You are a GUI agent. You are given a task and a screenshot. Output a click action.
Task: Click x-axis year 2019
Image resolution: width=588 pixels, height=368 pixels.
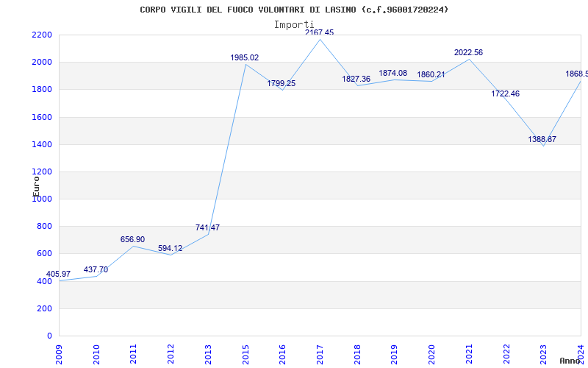tap(394, 355)
